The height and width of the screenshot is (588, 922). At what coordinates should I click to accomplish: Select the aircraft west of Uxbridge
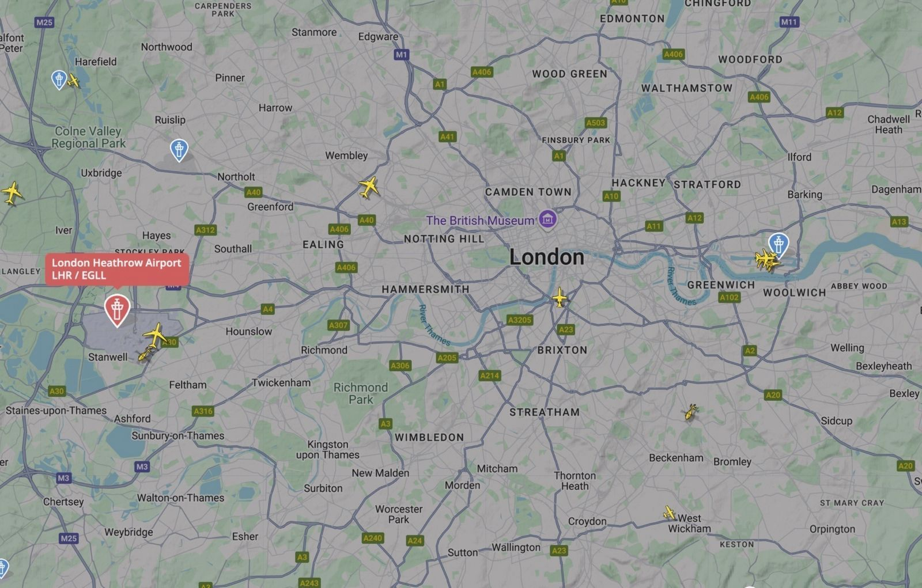[x=12, y=193]
